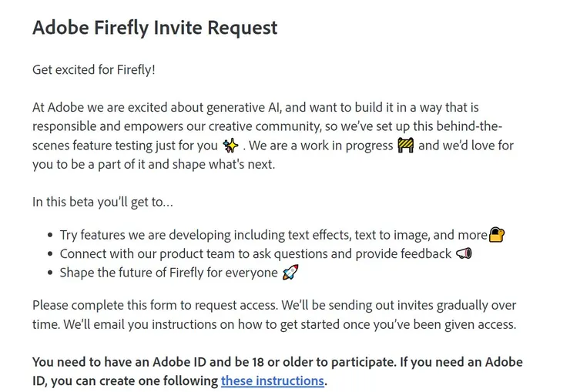Click the bullet dot before 'Shape the future'

pyautogui.click(x=50, y=273)
